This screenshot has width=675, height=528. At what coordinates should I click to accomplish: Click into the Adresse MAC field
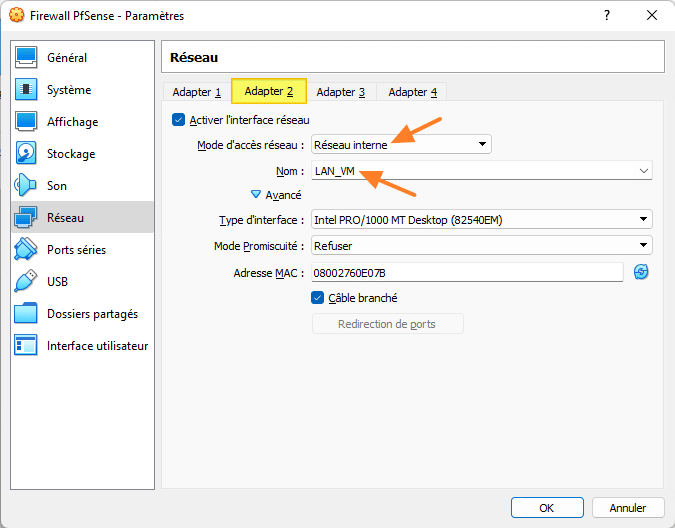466,272
